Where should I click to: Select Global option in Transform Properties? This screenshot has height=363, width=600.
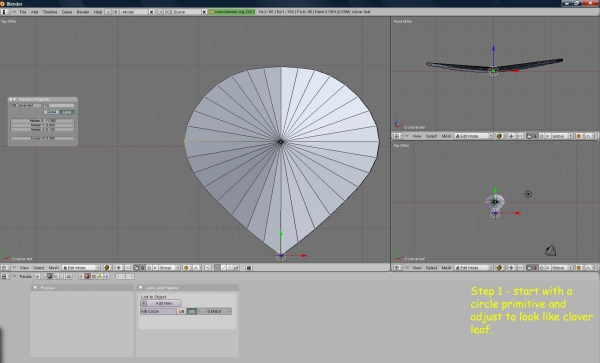tap(51, 112)
